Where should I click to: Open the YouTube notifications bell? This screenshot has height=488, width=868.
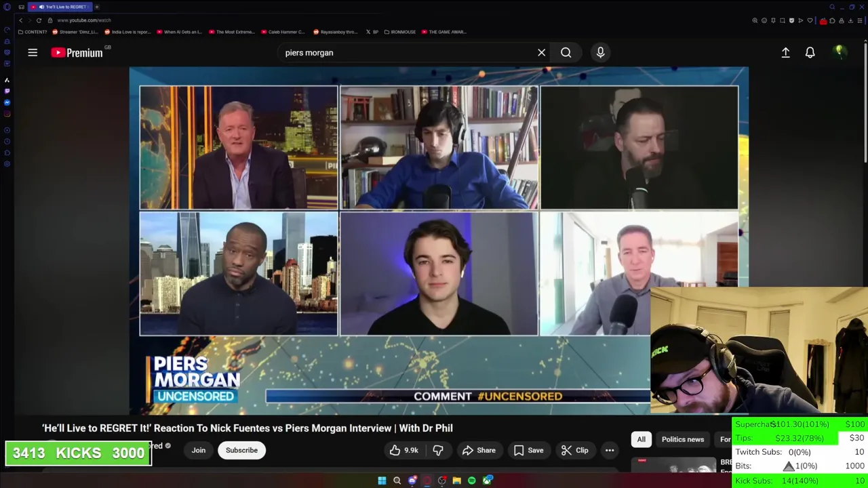point(810,52)
